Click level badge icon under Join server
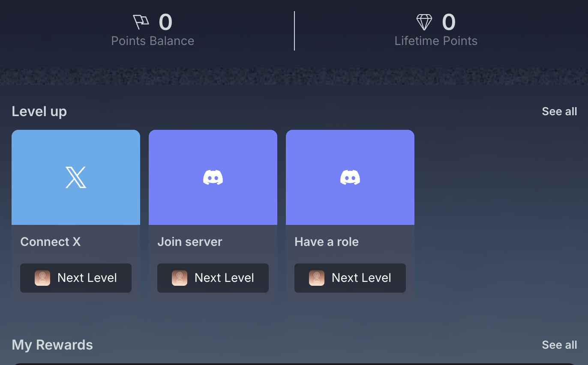The image size is (588, 365). 180,278
